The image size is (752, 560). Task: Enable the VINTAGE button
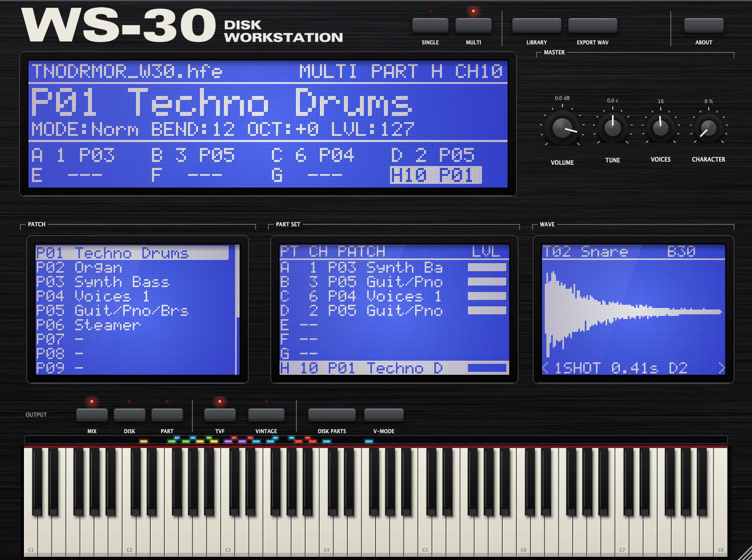266,415
